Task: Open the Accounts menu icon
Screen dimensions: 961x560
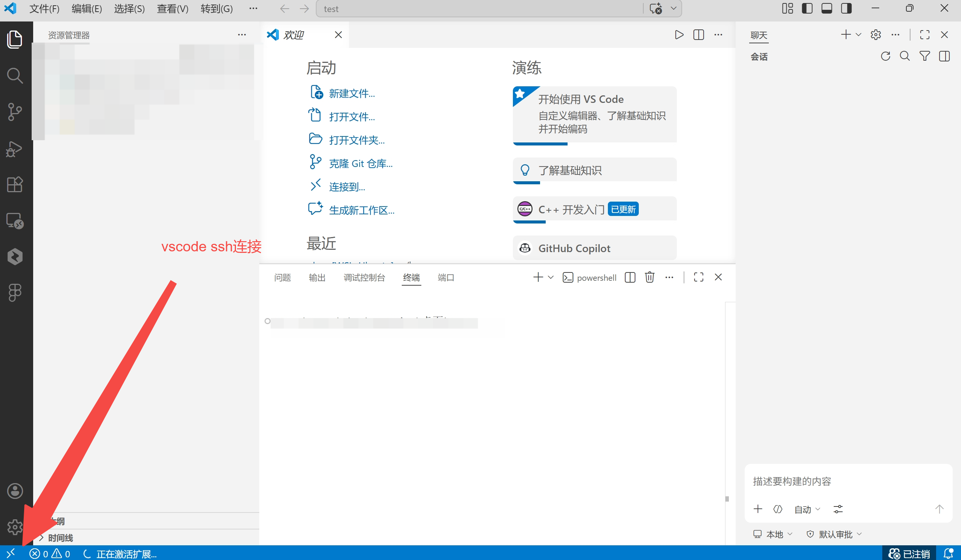Action: [x=15, y=491]
